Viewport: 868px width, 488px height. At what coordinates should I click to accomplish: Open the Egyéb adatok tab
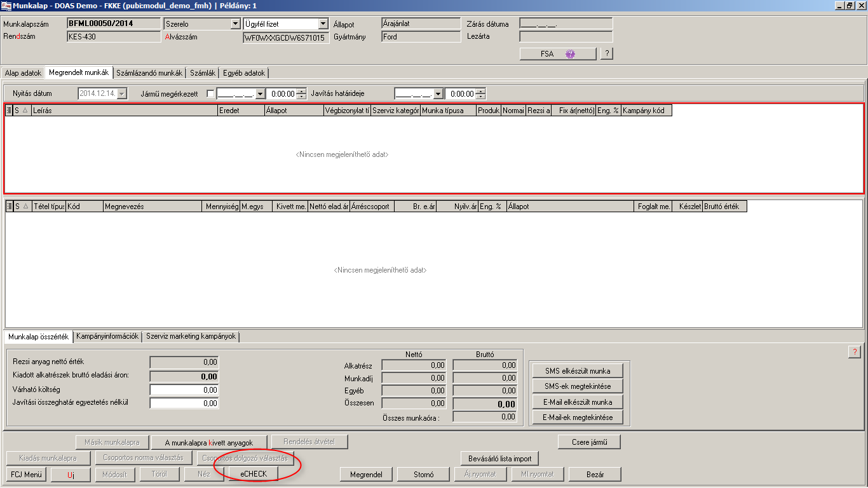[245, 73]
